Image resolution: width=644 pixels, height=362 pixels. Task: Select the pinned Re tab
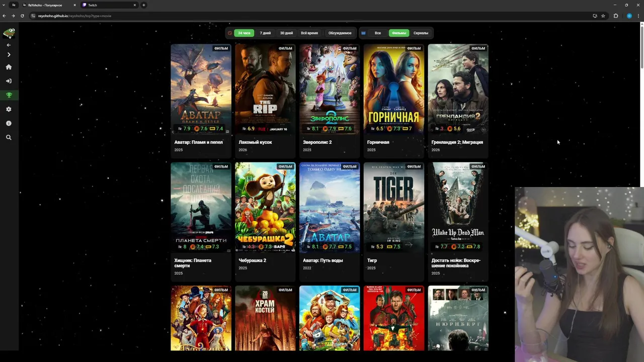(14, 5)
